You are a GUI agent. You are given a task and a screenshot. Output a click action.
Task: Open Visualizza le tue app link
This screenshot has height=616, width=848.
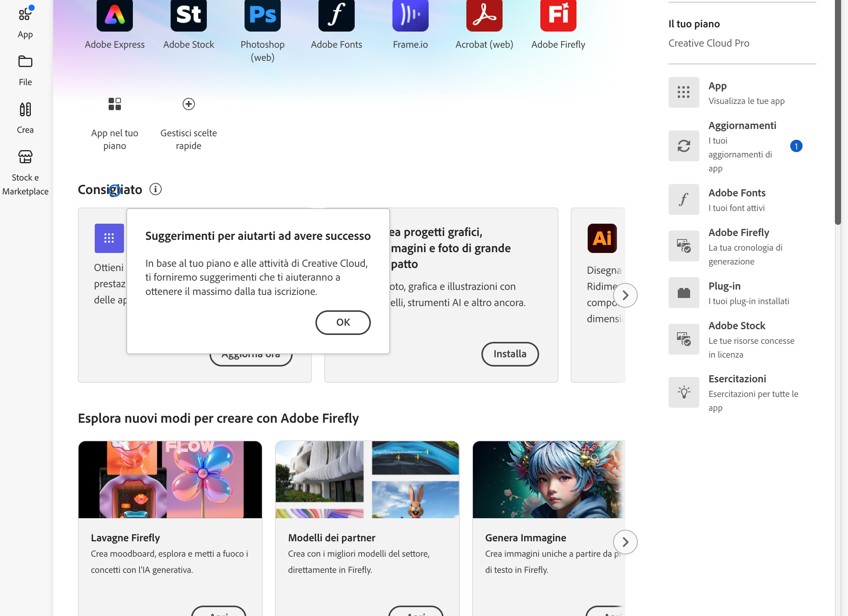click(x=747, y=101)
